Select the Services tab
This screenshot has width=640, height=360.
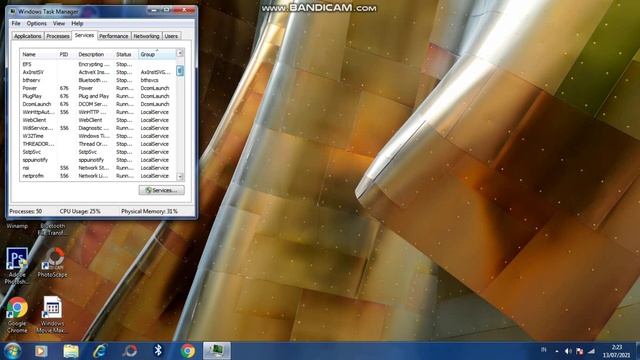84,36
